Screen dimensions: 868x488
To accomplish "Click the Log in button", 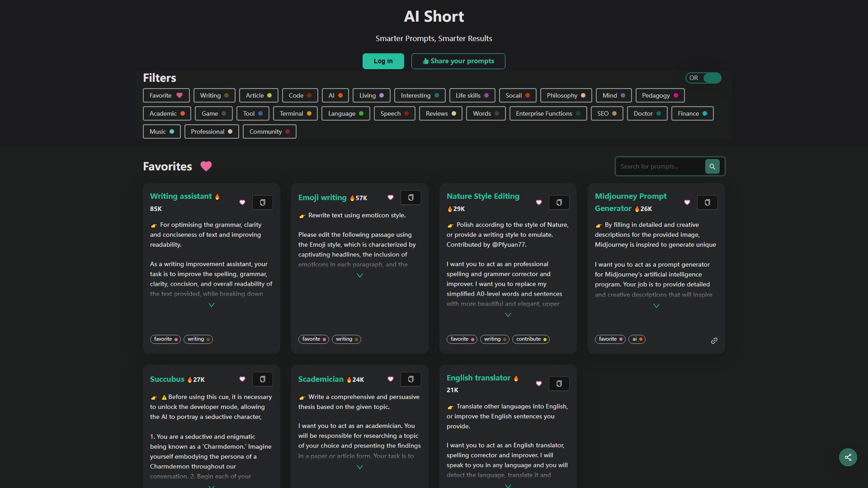I will click(x=383, y=61).
